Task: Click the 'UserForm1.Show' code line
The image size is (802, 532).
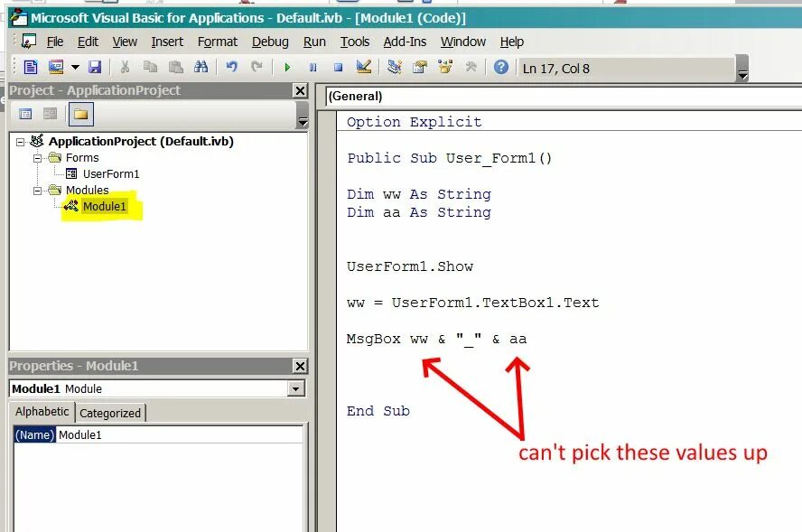Action: [410, 266]
